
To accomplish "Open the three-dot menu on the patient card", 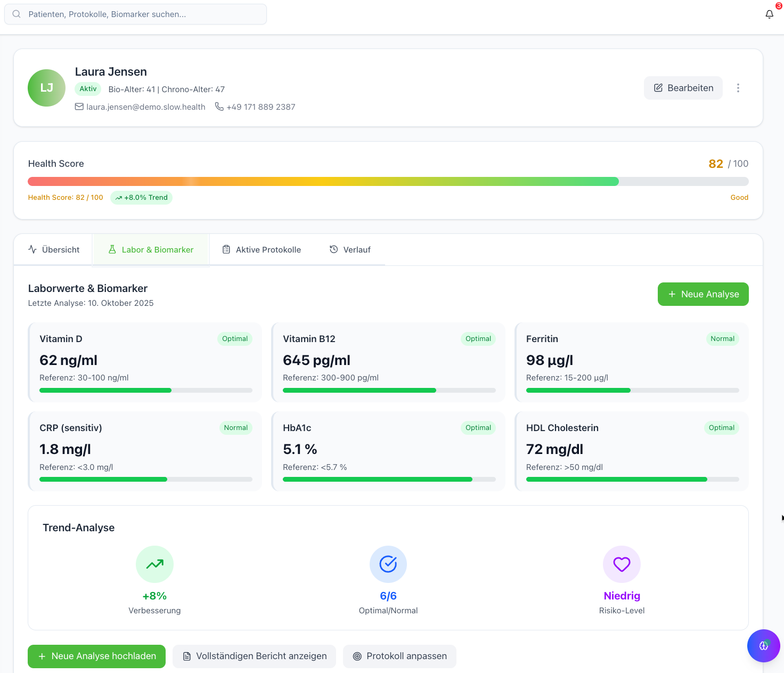I will coord(738,88).
